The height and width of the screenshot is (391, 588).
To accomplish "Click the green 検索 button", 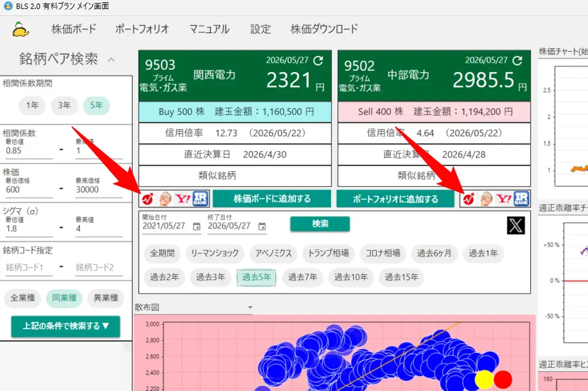I will click(x=320, y=224).
